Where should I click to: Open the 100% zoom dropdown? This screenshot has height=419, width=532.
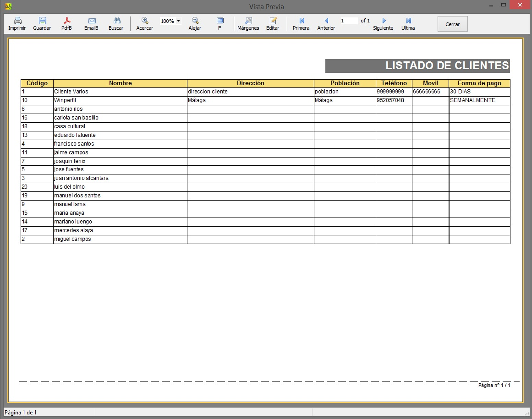click(178, 21)
